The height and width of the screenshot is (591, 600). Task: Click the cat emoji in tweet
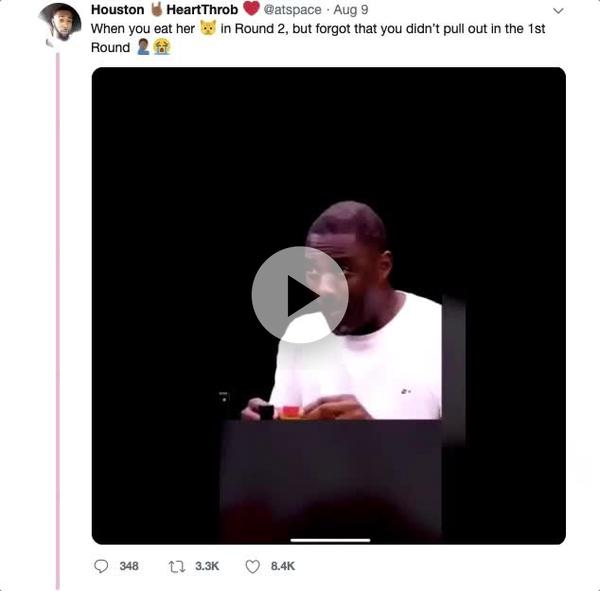pos(208,28)
